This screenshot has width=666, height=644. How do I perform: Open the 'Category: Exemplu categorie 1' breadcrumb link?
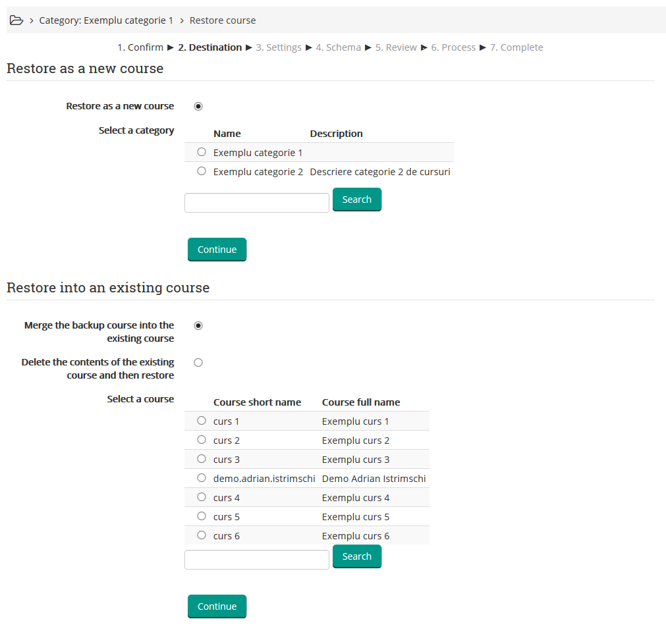[106, 20]
